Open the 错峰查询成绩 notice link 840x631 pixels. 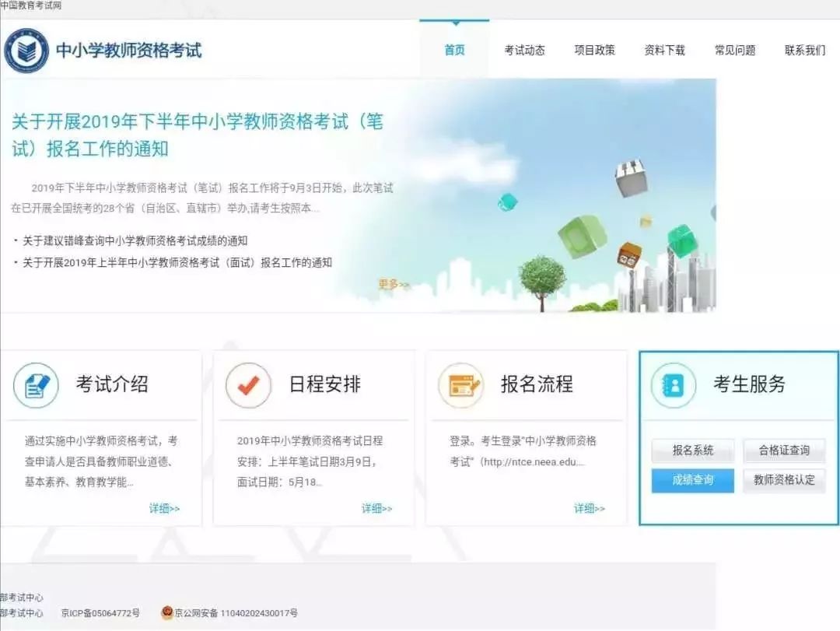pyautogui.click(x=135, y=240)
